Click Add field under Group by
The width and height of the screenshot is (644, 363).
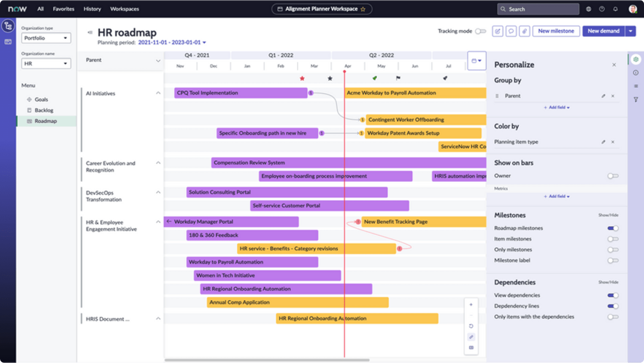coord(556,108)
